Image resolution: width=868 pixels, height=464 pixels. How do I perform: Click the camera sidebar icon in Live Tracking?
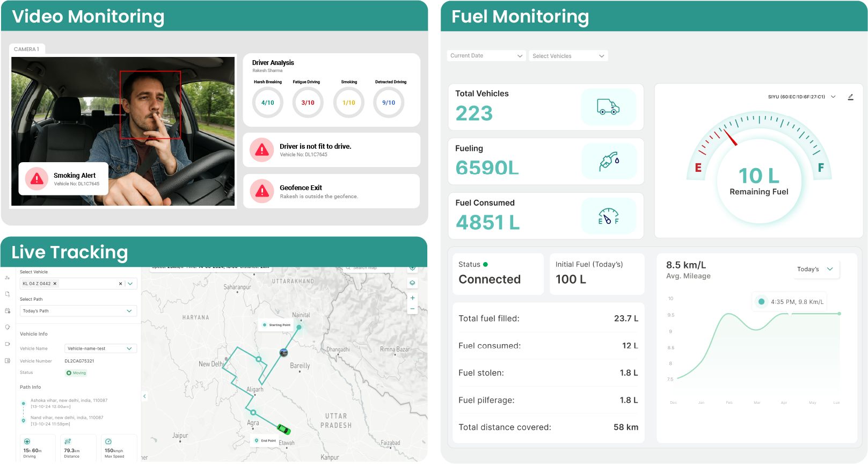click(8, 344)
